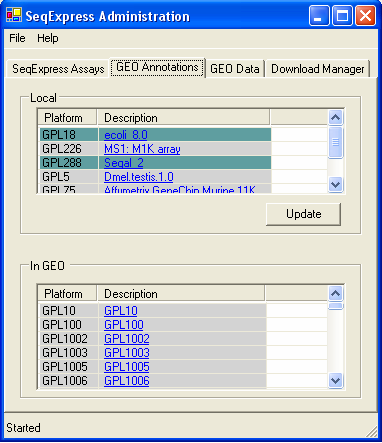Open the Help menu

tap(48, 38)
